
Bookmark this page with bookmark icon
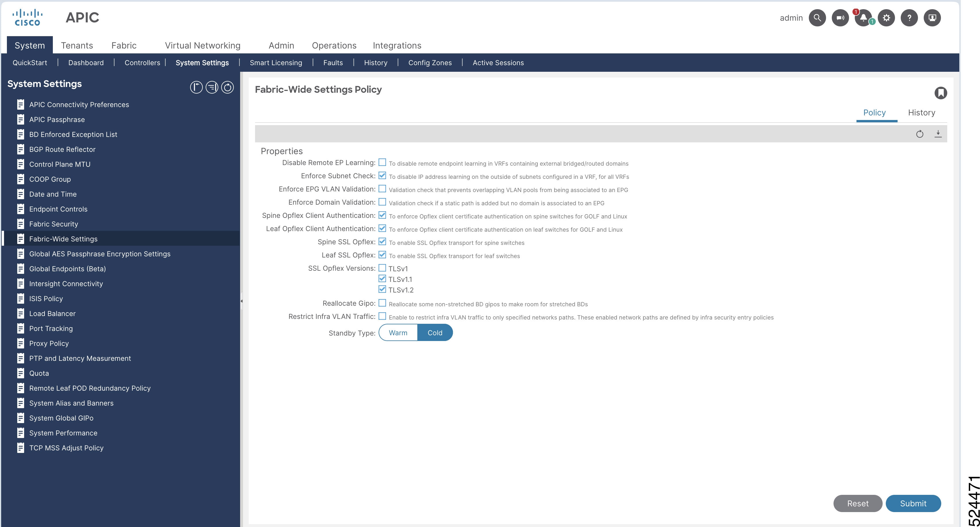(940, 93)
